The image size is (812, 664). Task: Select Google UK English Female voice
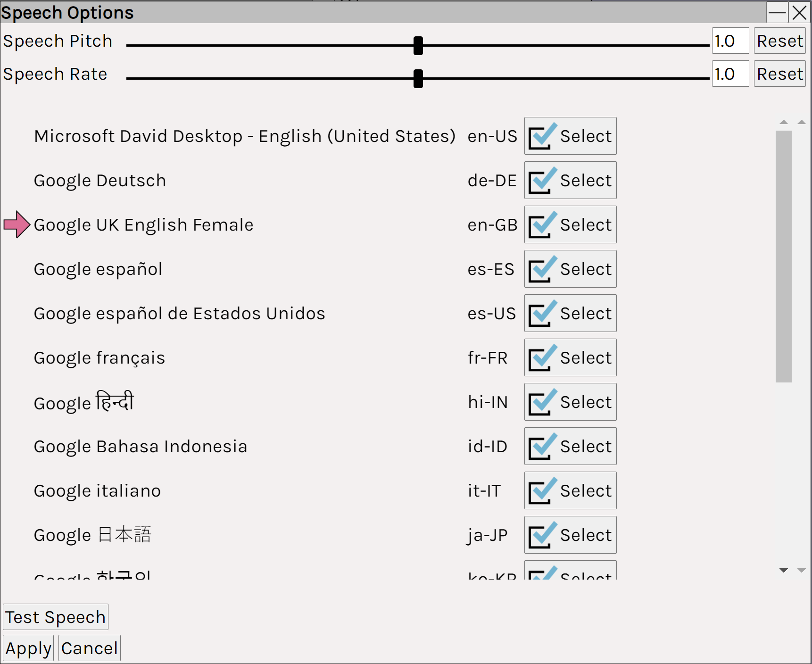coord(570,224)
